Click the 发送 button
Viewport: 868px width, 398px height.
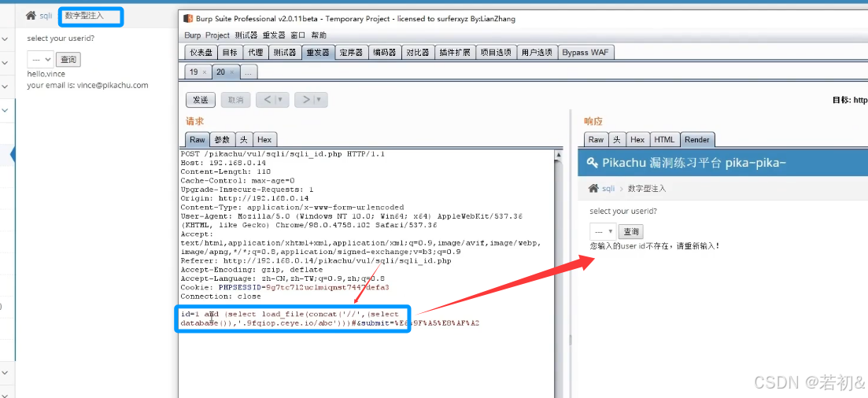[200, 100]
